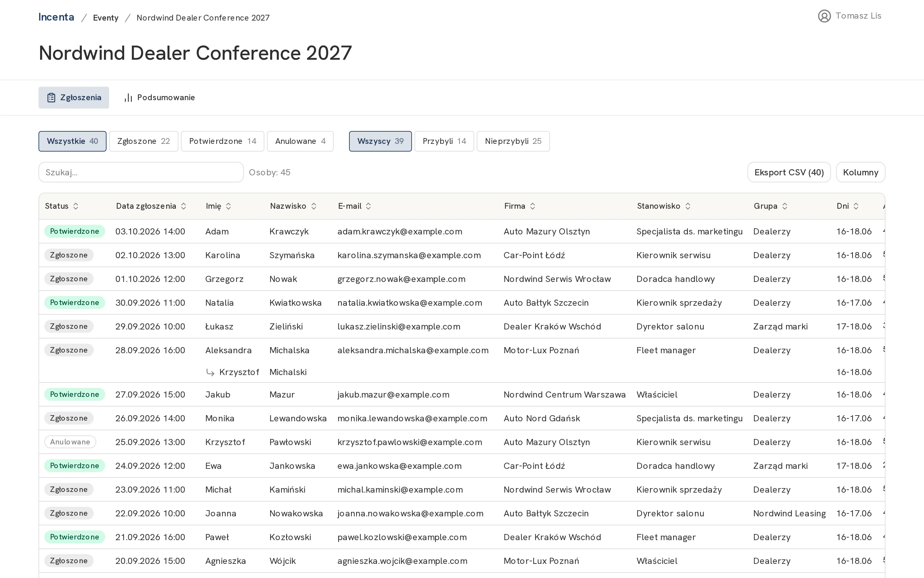Sort by Nazwisko column arrows
The width and height of the screenshot is (924, 578).
coord(313,206)
